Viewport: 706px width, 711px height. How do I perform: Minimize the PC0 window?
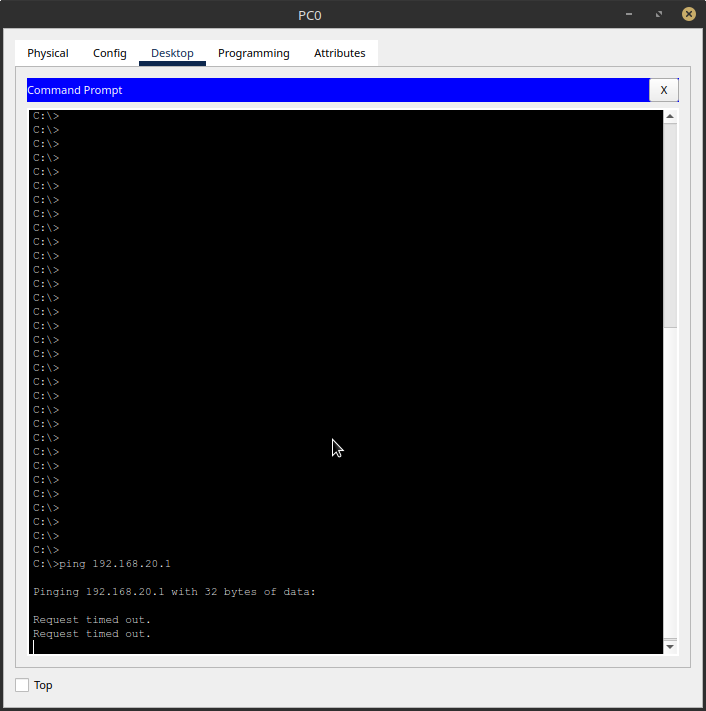pos(630,15)
